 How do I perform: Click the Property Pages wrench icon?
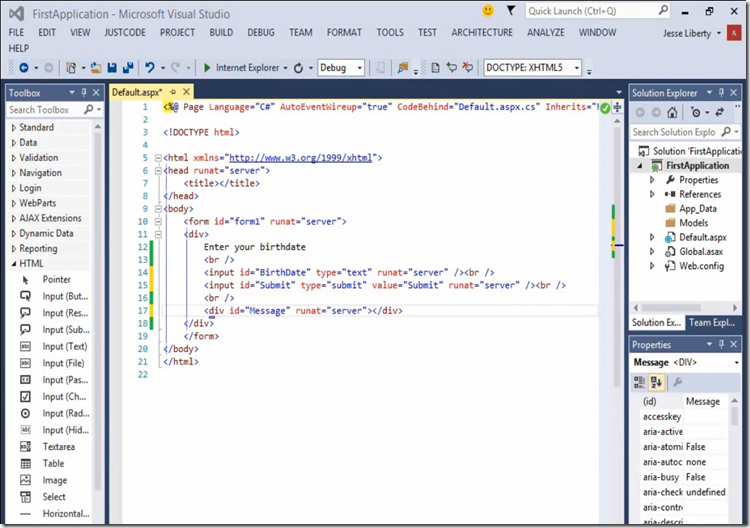pos(677,382)
